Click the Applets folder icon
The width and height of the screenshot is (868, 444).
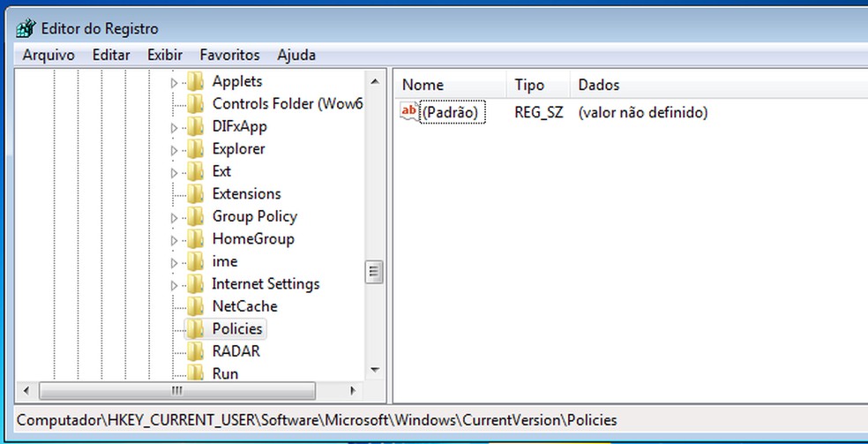(x=196, y=81)
